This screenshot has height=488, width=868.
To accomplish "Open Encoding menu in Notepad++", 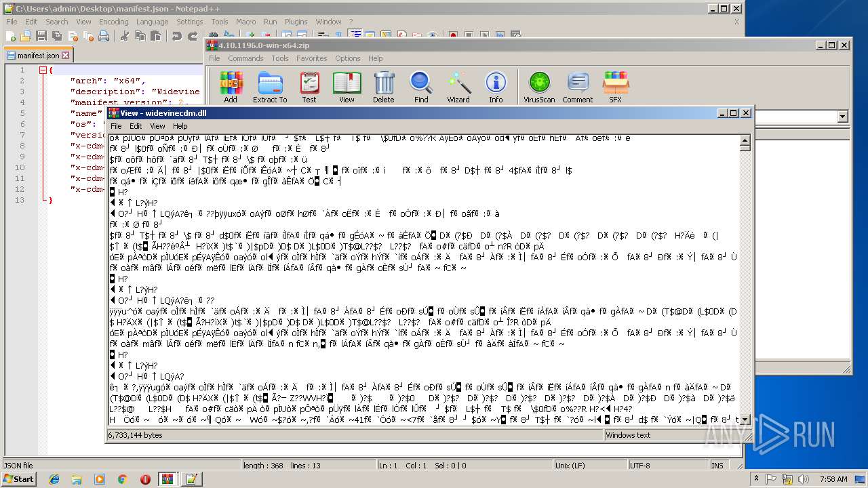I will point(113,22).
